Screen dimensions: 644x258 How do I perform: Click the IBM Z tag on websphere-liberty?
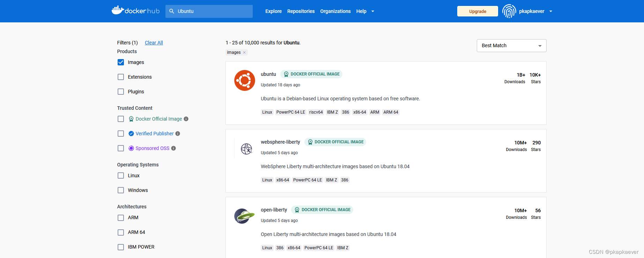coord(332,180)
